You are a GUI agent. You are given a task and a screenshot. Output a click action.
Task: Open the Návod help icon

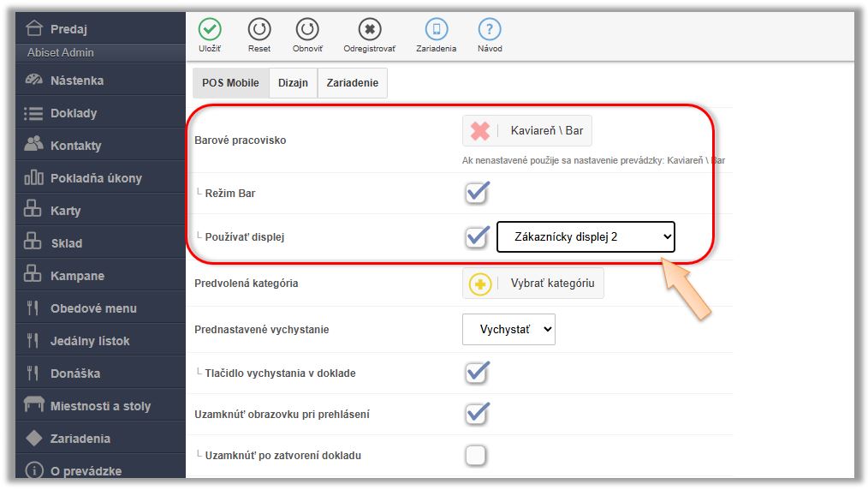pyautogui.click(x=490, y=30)
